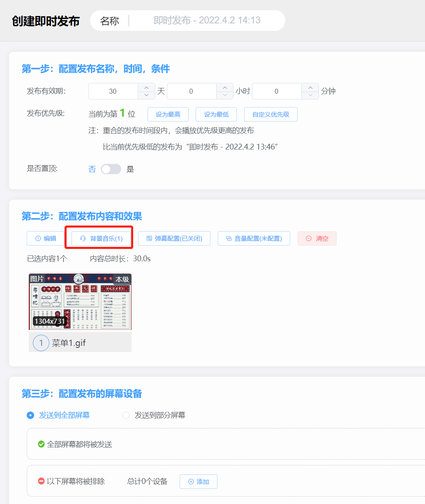This screenshot has height=504, width=425.
Task: Decrease the hours value with down arrow
Action: pos(225,95)
